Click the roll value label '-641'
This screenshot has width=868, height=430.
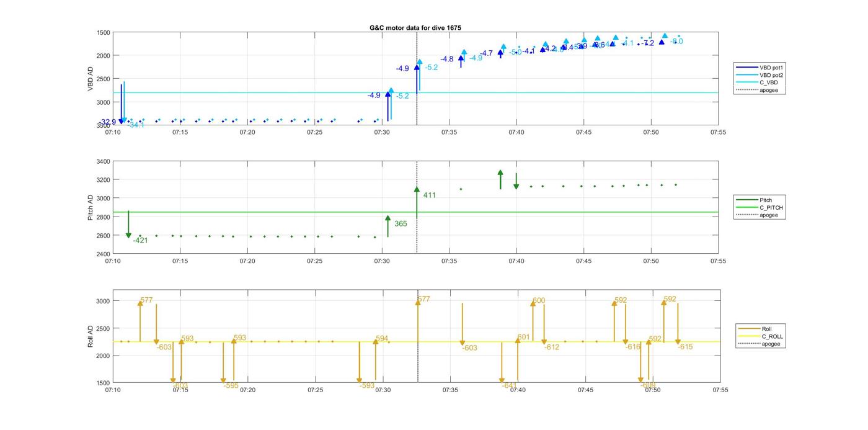click(x=509, y=385)
